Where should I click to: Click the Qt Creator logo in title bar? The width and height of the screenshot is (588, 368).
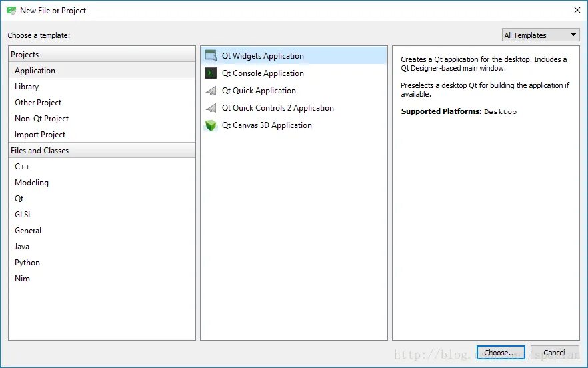(11, 11)
